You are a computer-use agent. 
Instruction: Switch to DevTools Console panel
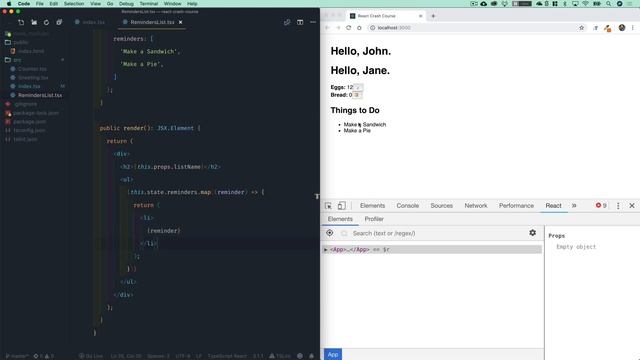click(x=407, y=206)
